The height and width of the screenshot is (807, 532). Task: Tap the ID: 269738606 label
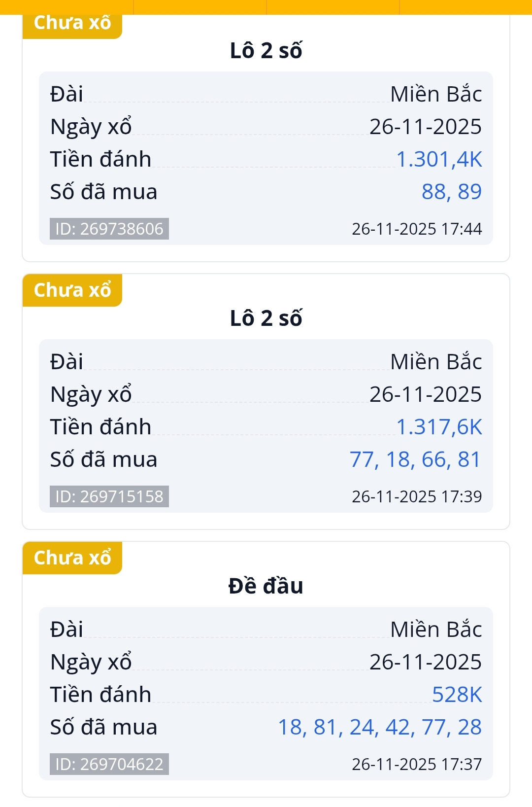click(109, 229)
